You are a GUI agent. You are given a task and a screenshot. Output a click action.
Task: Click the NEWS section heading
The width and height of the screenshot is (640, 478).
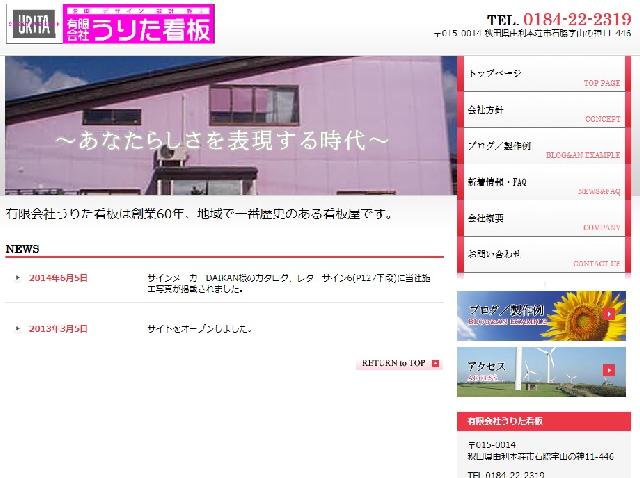tap(22, 249)
